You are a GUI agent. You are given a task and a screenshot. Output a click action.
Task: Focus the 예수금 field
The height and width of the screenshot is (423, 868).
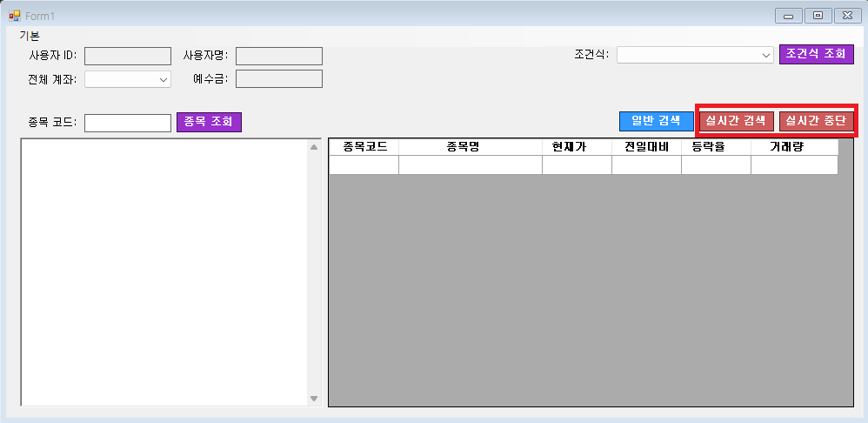click(x=279, y=78)
